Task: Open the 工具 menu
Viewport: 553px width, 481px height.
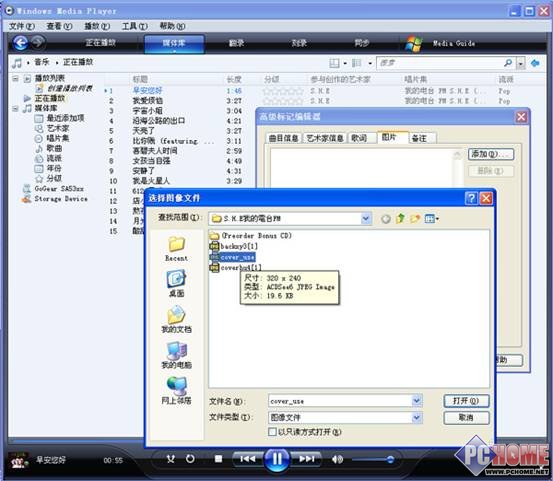Action: tap(135, 26)
